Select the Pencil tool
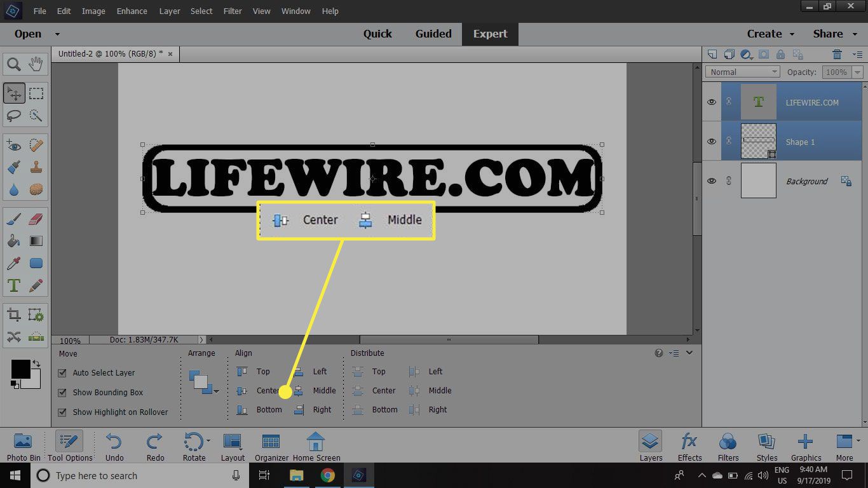Viewport: 868px width, 488px height. click(36, 285)
